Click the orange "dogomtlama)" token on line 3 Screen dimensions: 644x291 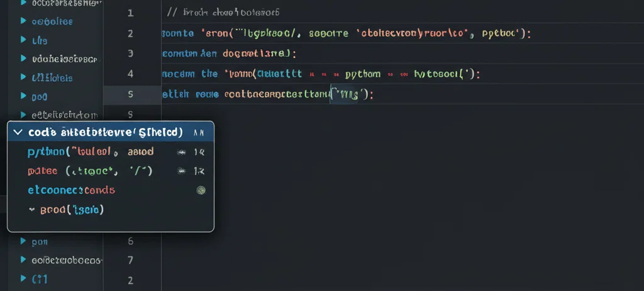click(257, 54)
